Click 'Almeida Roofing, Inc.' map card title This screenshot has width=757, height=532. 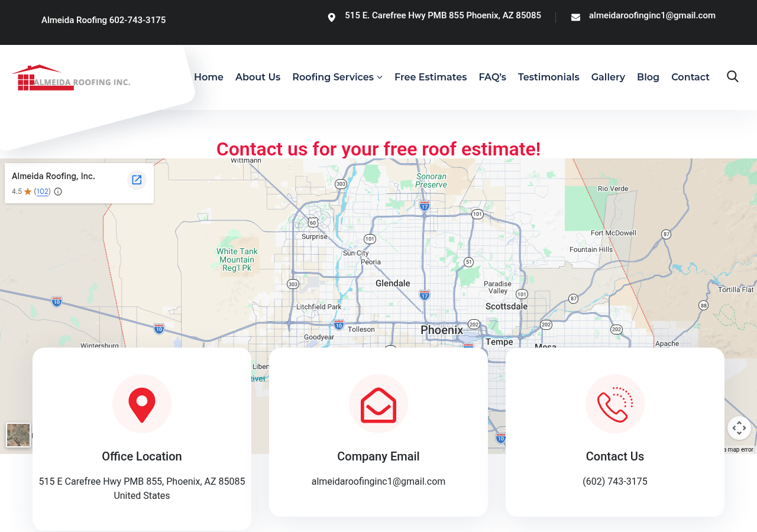point(53,176)
